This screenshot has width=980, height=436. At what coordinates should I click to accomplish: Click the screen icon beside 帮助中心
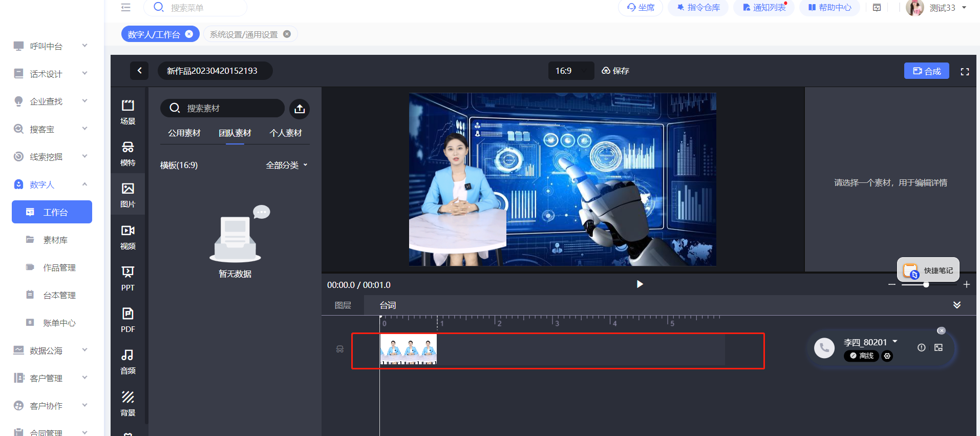(877, 8)
